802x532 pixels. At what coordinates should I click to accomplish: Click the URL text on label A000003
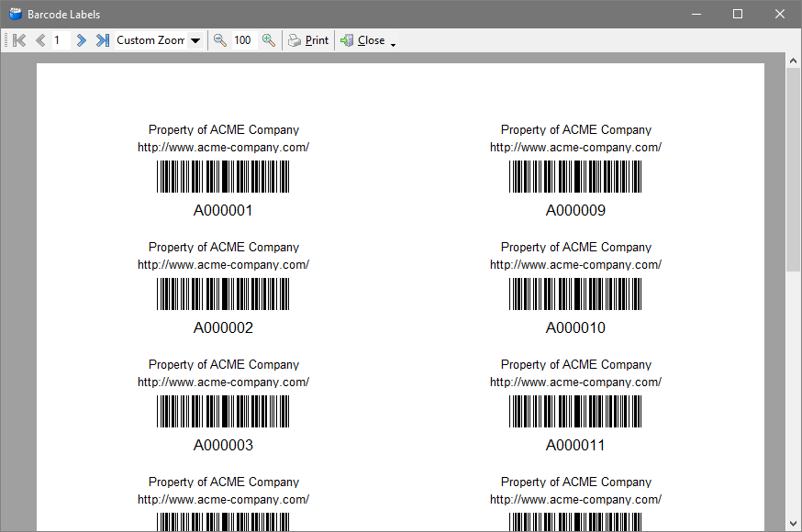click(223, 382)
